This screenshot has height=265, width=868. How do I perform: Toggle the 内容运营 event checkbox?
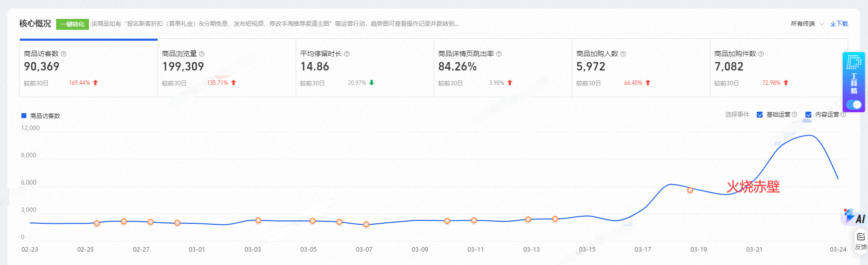pyautogui.click(x=808, y=115)
